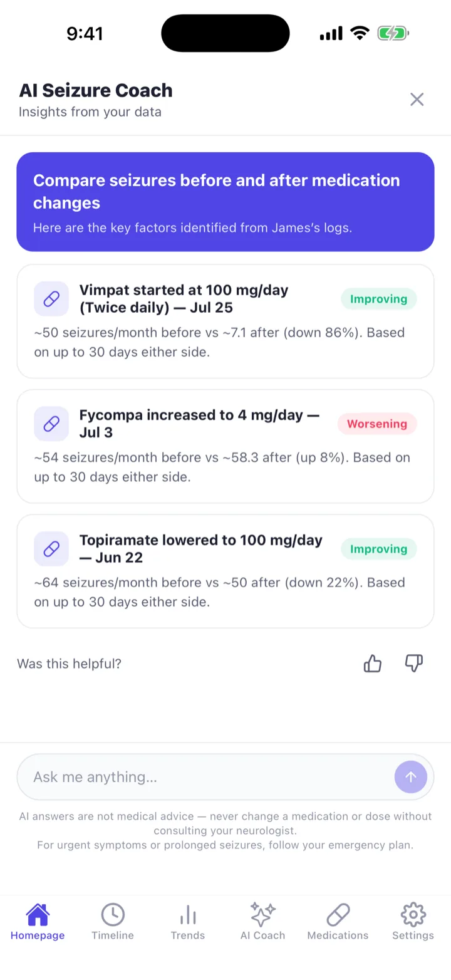Tap the Improving badge on Topiramate card
451x980 pixels.
378,549
